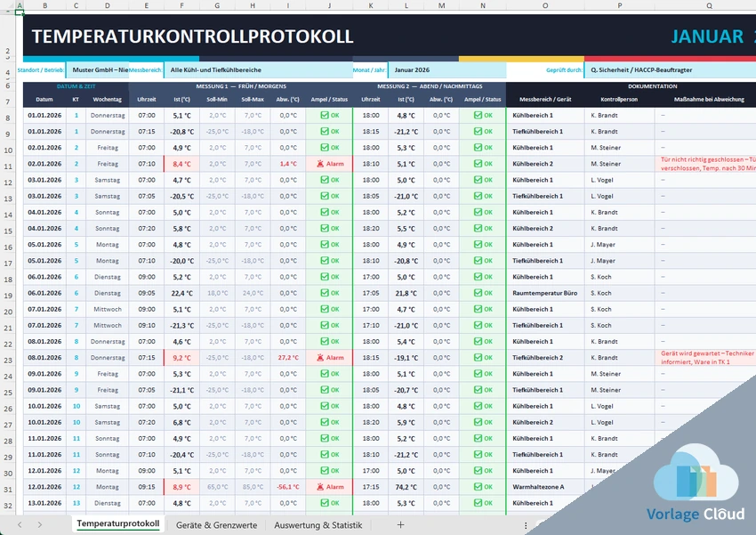Click the morning OK checkmark in row 32

pyautogui.click(x=325, y=503)
